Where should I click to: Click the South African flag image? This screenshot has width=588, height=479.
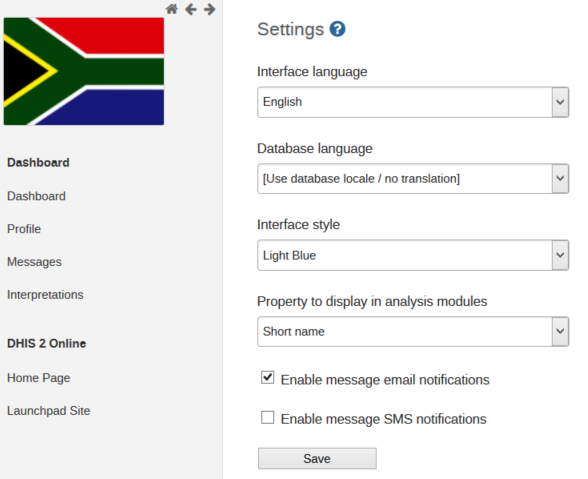click(84, 71)
